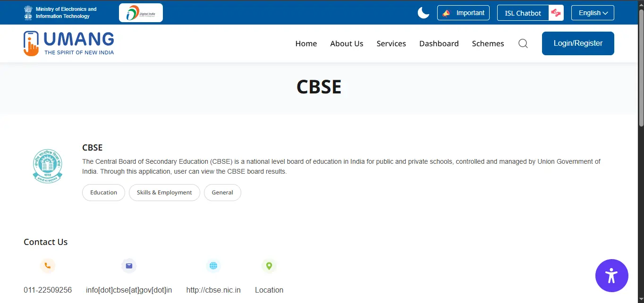Click the Location map pin icon
644x303 pixels.
[x=269, y=266]
